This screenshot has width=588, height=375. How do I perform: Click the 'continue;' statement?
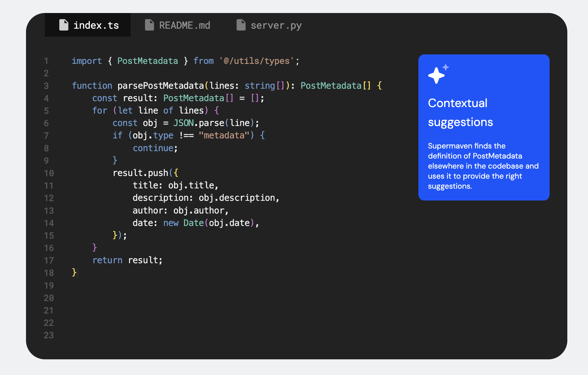coord(155,148)
